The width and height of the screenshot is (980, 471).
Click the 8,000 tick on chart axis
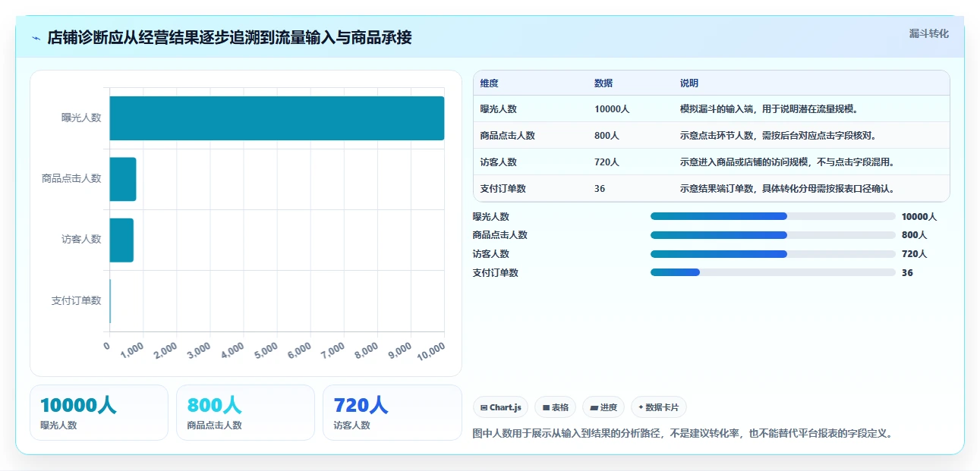click(366, 350)
